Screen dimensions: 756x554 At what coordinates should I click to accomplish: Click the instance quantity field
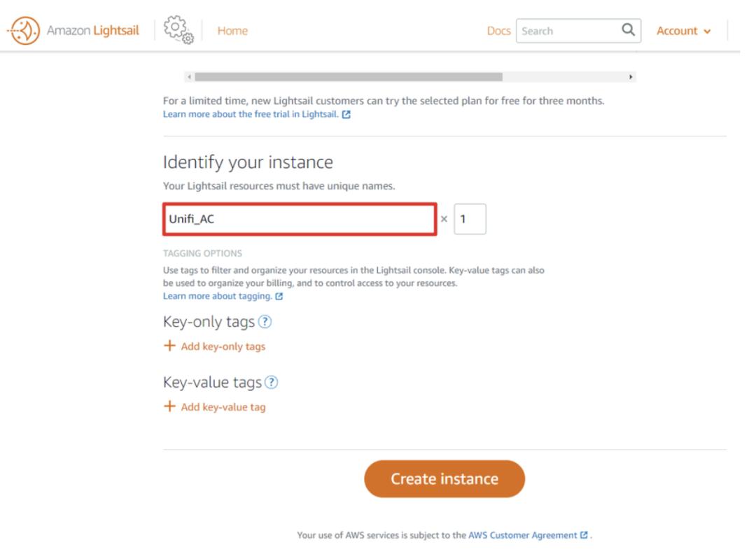470,220
